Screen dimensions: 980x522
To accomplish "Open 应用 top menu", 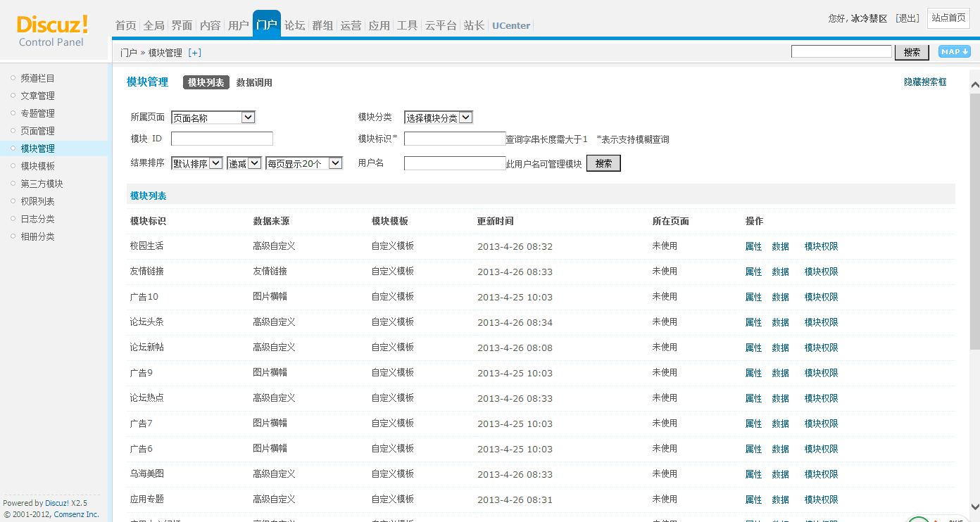I will [x=379, y=25].
